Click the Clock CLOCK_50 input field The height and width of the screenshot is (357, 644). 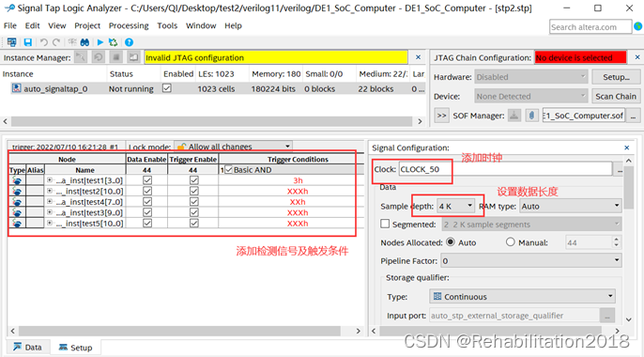505,169
